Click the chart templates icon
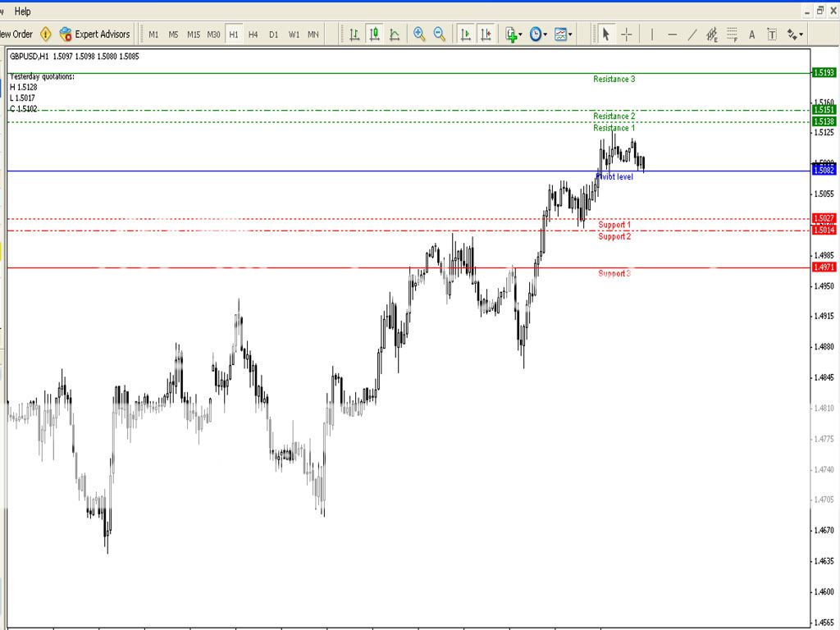Screen dimensions: 840x630 [x=560, y=34]
